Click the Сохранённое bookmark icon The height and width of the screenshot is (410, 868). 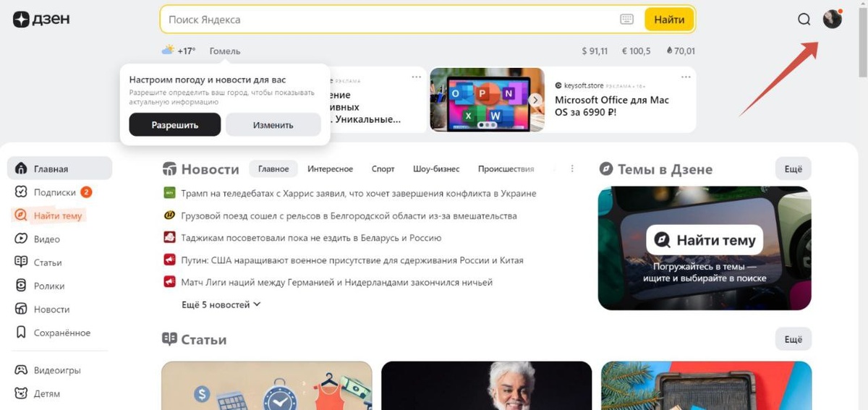click(x=21, y=333)
